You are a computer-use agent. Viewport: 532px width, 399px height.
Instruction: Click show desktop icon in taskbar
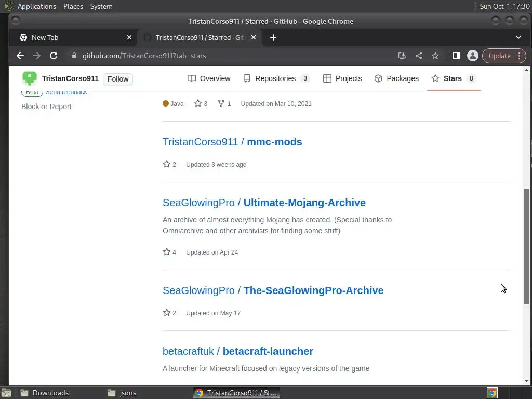point(6,393)
